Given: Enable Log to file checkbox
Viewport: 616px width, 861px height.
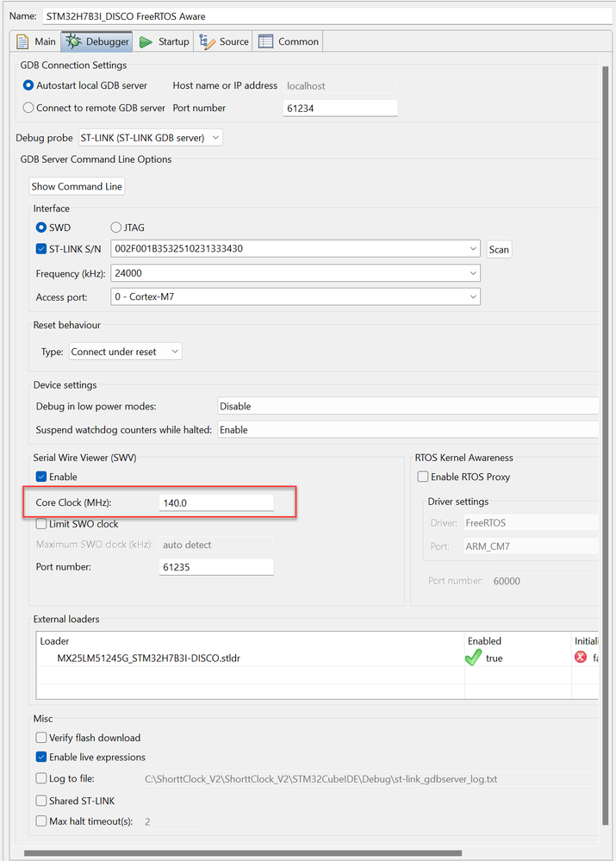Looking at the screenshot, I should click(x=41, y=778).
